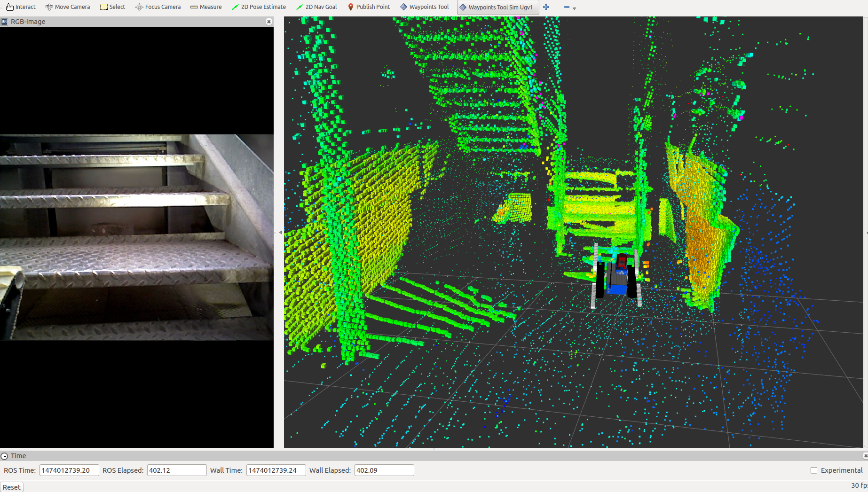Click the RGB-Image camera view
Image resolution: width=868 pixels, height=492 pixels.
coord(137,237)
